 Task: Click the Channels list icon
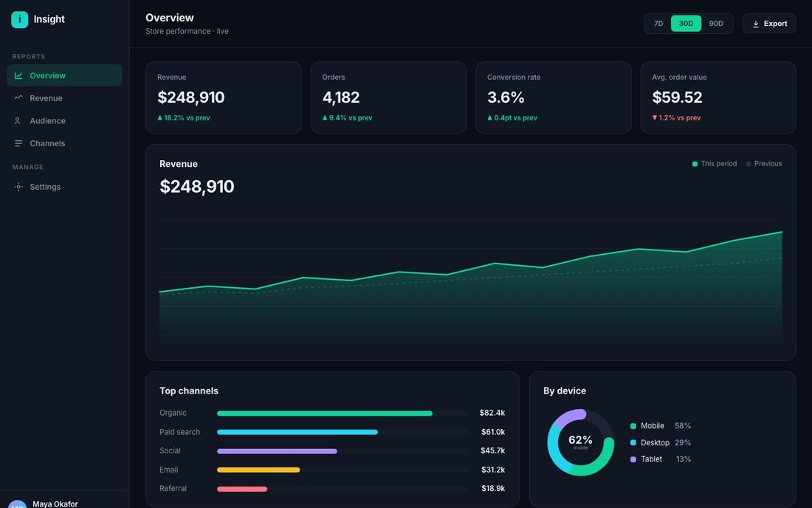18,143
